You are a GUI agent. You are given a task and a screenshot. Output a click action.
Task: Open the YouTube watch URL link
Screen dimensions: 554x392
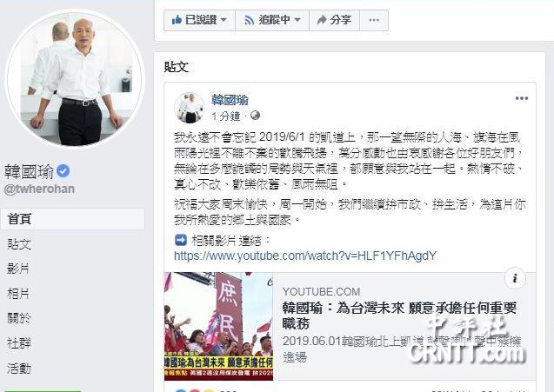305,256
